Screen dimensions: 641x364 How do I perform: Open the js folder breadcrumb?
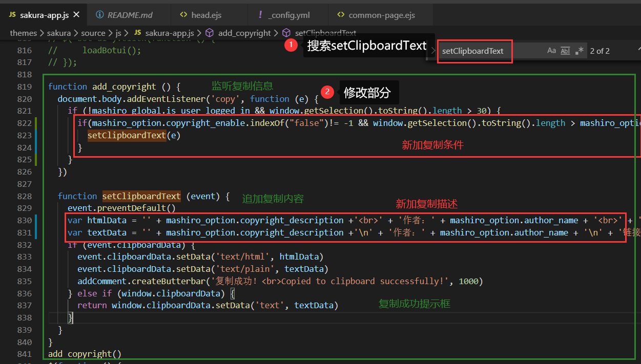[118, 33]
